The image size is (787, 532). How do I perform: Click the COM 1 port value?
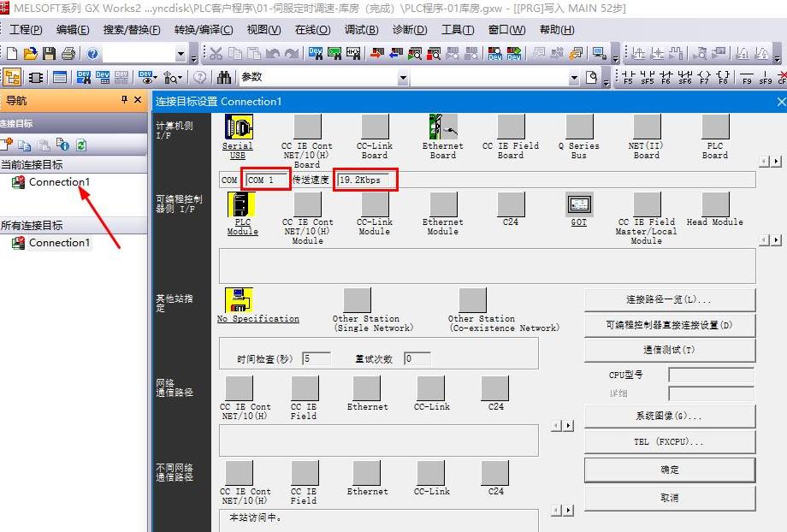pos(267,180)
